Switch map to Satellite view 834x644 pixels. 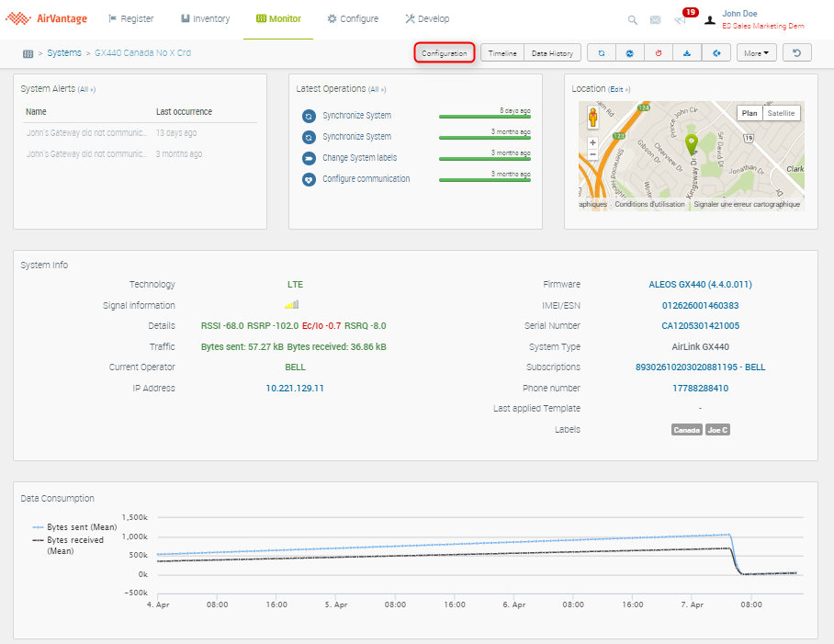pos(781,113)
